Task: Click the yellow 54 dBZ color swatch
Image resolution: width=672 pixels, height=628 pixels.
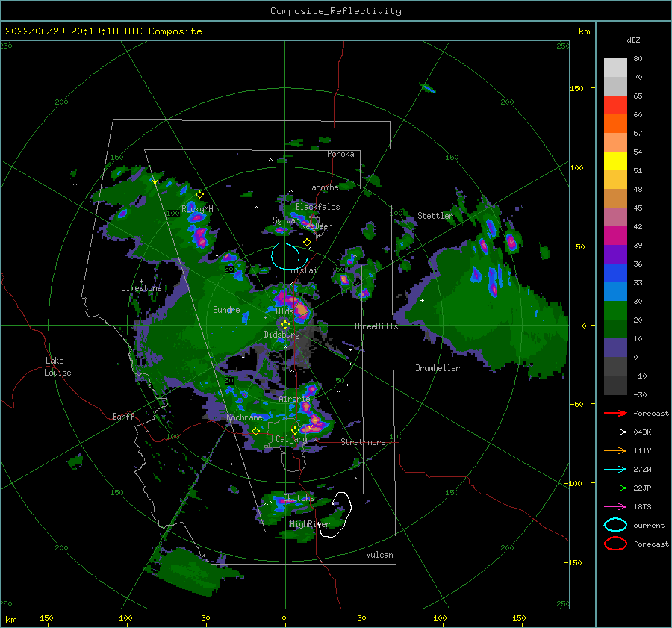Action: click(615, 161)
